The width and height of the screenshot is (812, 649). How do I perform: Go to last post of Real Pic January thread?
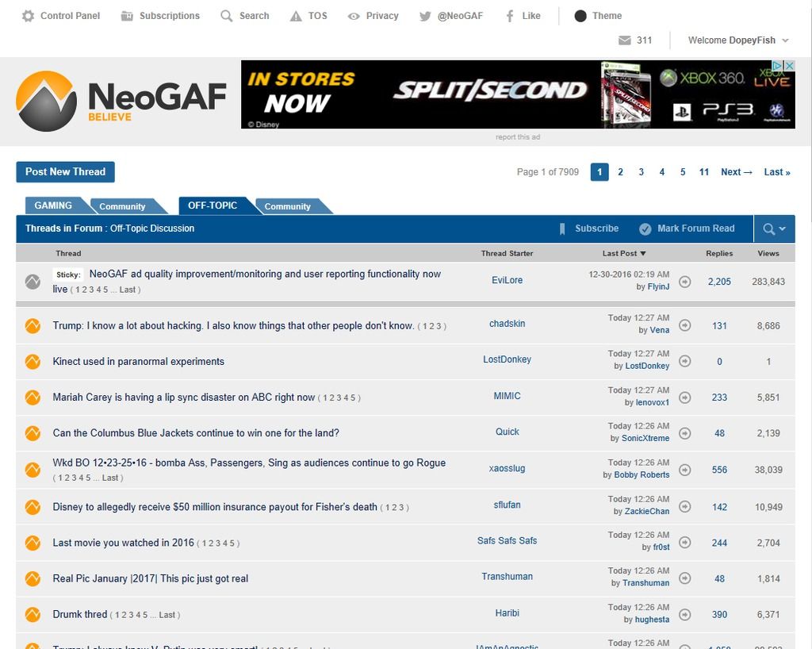pos(684,578)
